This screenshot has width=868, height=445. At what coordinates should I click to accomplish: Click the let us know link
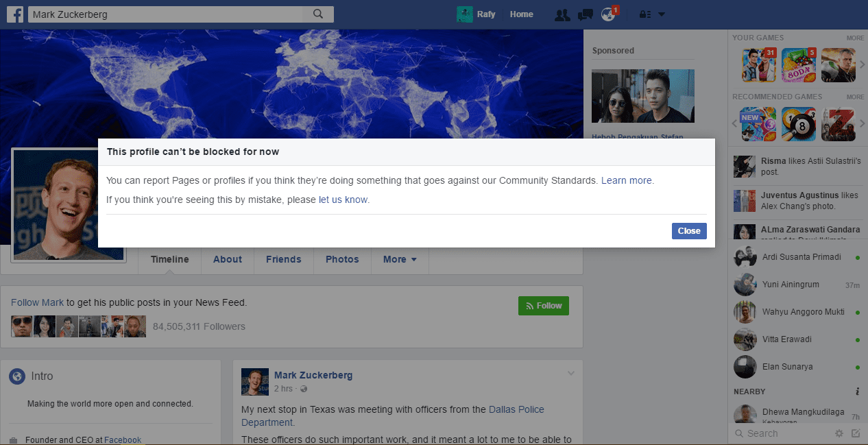pyautogui.click(x=343, y=200)
